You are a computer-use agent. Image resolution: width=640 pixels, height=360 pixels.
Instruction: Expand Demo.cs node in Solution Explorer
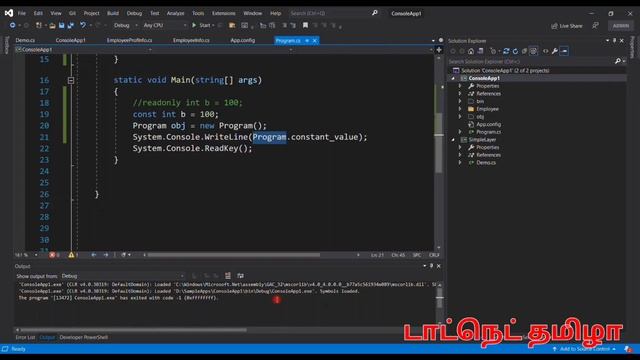point(460,162)
